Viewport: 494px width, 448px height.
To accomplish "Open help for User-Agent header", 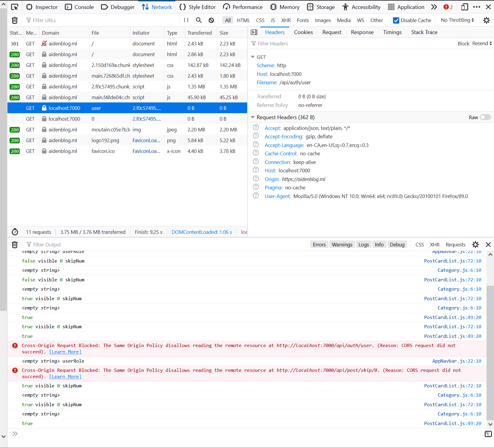I will [x=256, y=196].
